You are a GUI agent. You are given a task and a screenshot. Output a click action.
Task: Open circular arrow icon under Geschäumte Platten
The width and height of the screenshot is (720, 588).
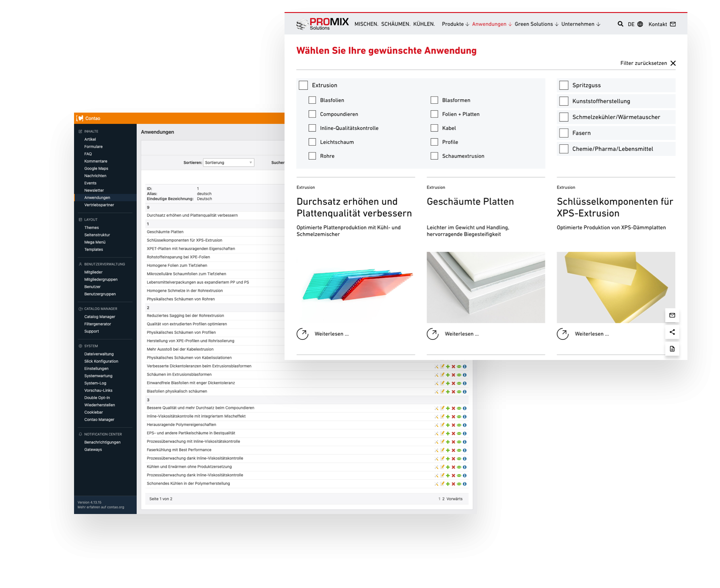(433, 334)
